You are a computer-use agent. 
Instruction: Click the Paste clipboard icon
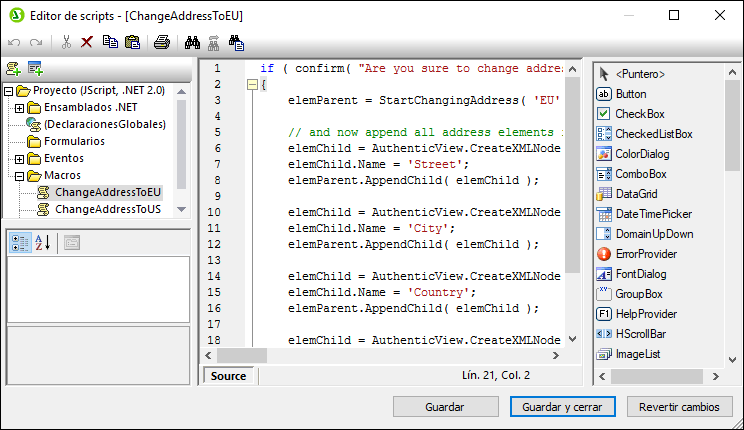132,42
